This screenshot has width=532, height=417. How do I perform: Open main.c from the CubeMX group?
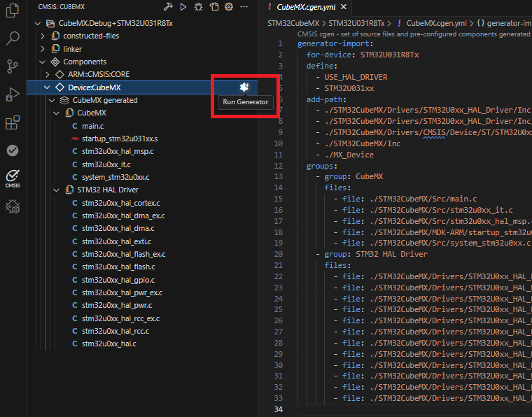click(x=92, y=126)
